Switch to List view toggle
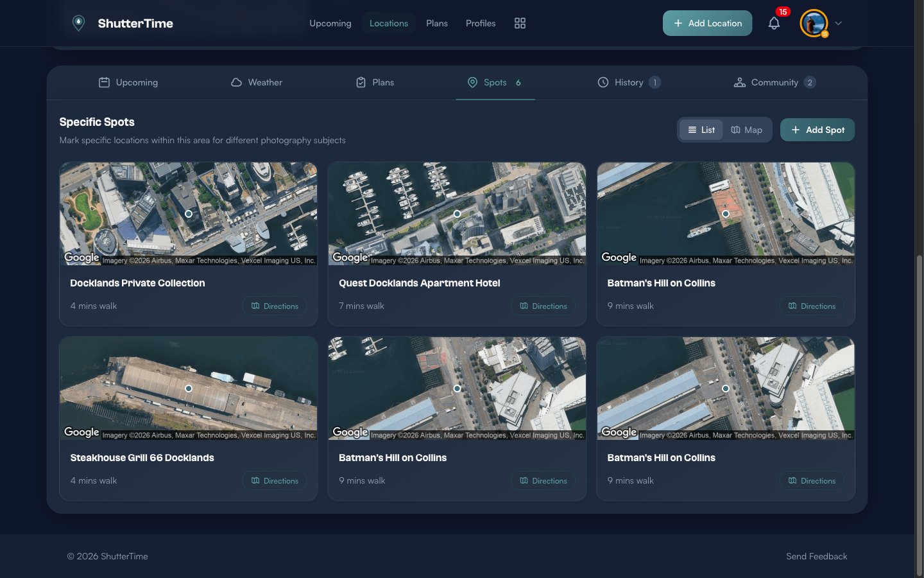The height and width of the screenshot is (578, 924). tap(701, 130)
